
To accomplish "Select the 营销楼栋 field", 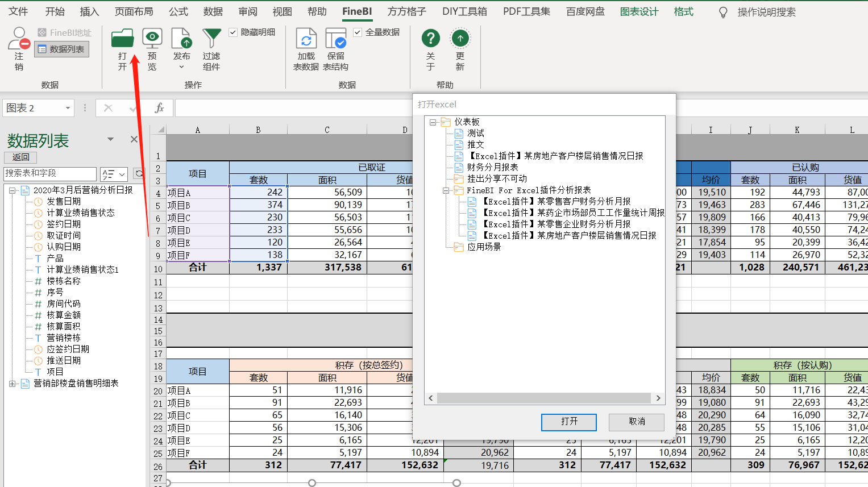I will pyautogui.click(x=64, y=338).
